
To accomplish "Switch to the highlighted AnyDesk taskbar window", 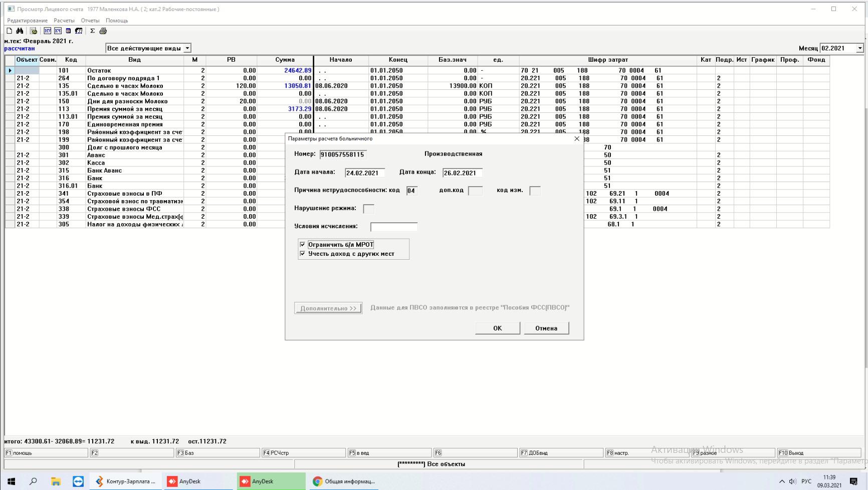I will [271, 481].
